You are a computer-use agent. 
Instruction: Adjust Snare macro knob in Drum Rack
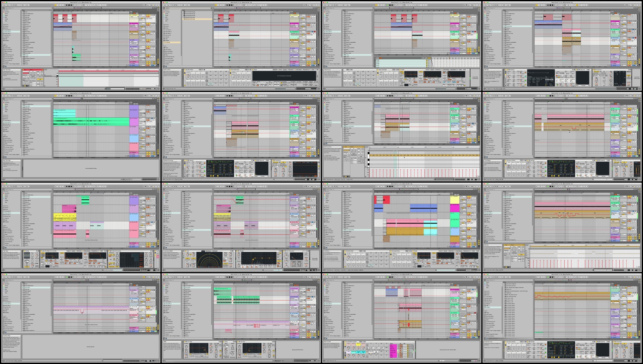[358, 348]
